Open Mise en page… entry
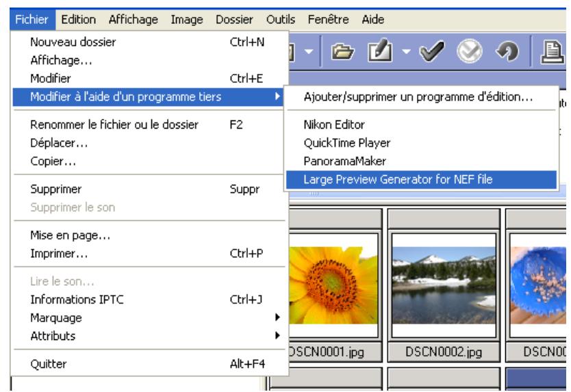 pyautogui.click(x=149, y=235)
